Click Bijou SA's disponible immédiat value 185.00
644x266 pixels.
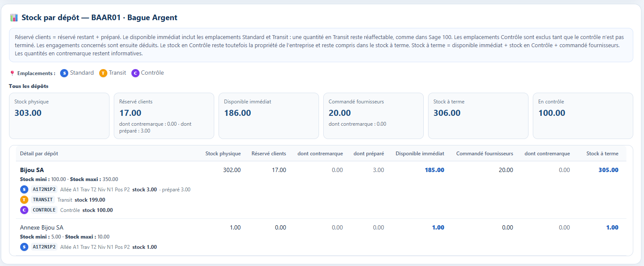434,170
